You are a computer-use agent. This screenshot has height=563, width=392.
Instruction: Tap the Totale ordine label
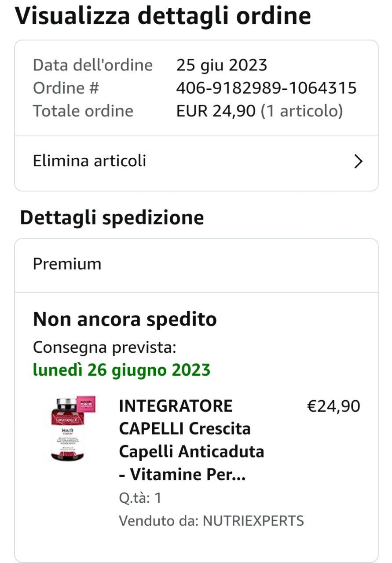point(83,111)
